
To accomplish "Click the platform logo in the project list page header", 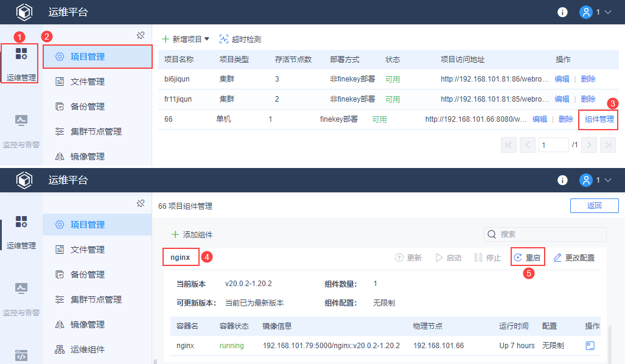I will pos(24,12).
